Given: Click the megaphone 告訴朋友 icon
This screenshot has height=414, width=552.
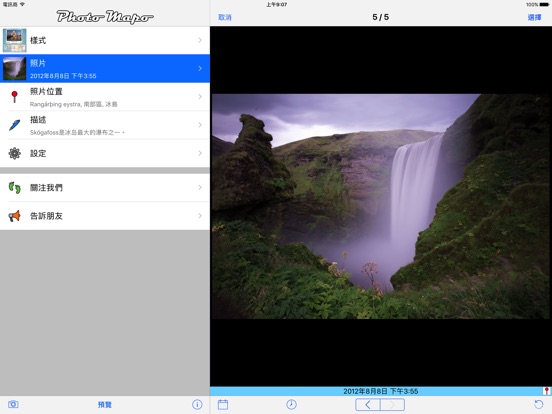Looking at the screenshot, I should tap(14, 216).
